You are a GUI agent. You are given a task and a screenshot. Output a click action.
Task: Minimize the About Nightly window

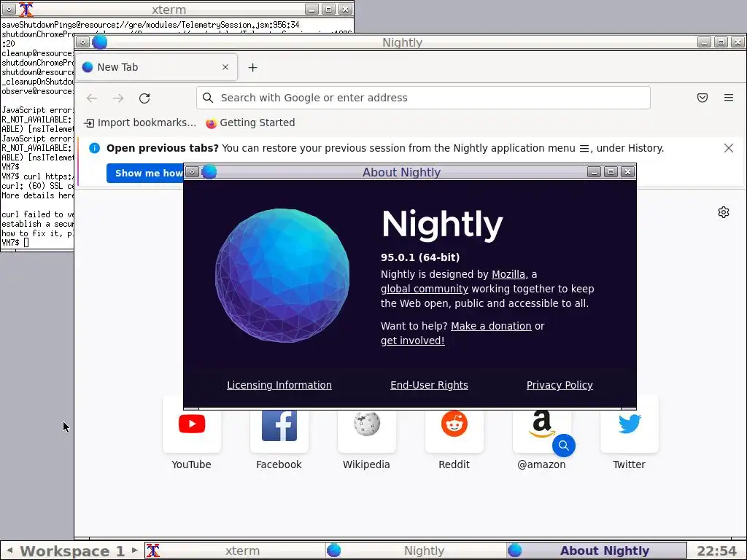pos(594,172)
